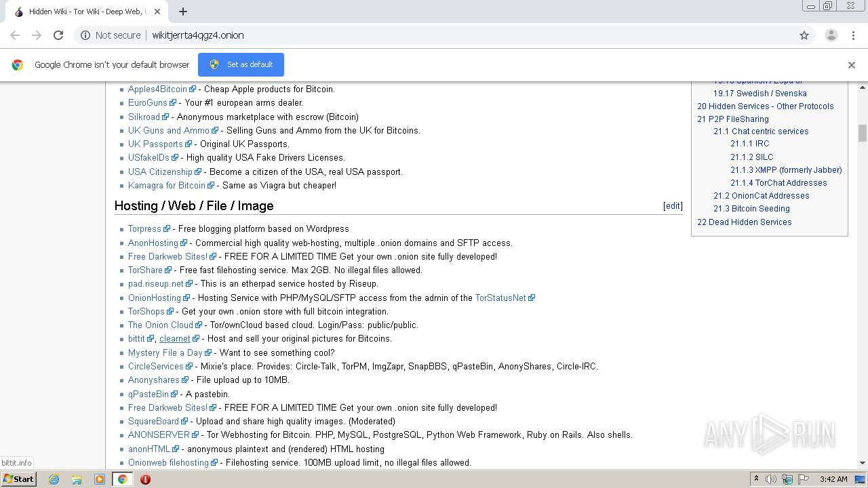Open TorShops link
This screenshot has width=868, height=488.
click(146, 311)
